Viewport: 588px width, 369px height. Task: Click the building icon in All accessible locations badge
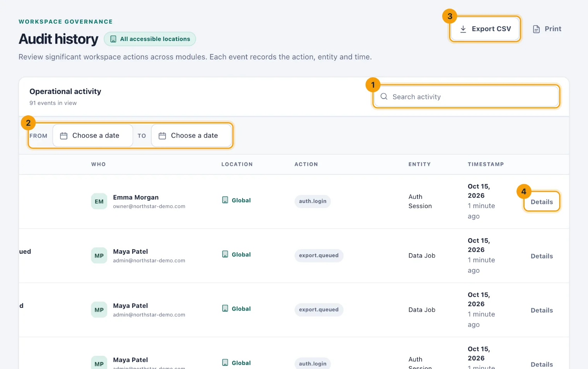(x=113, y=39)
